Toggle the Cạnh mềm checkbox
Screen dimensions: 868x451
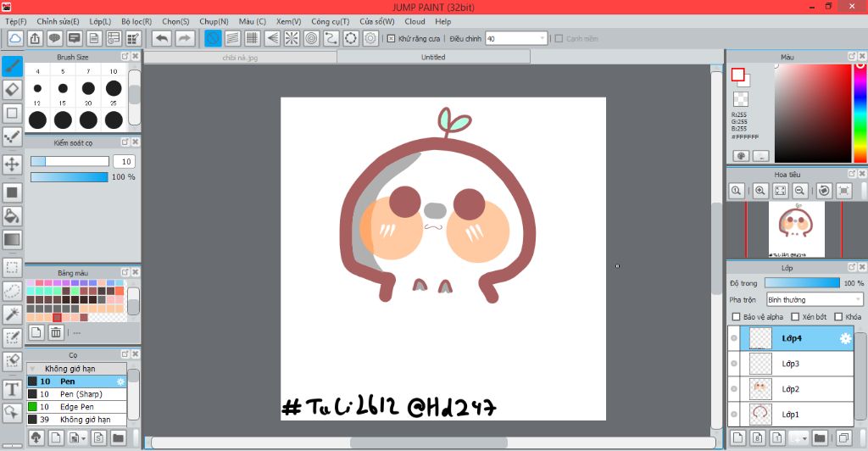pos(559,39)
